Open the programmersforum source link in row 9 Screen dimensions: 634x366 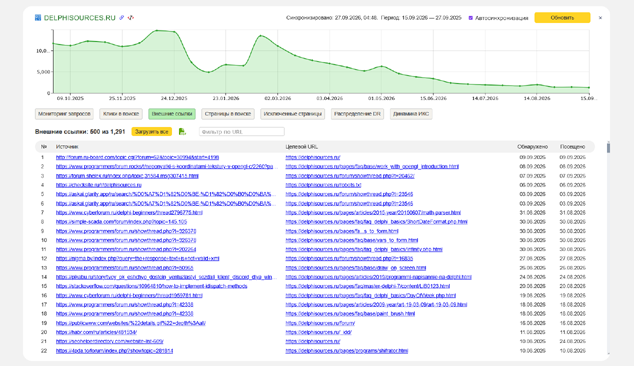(x=126, y=231)
